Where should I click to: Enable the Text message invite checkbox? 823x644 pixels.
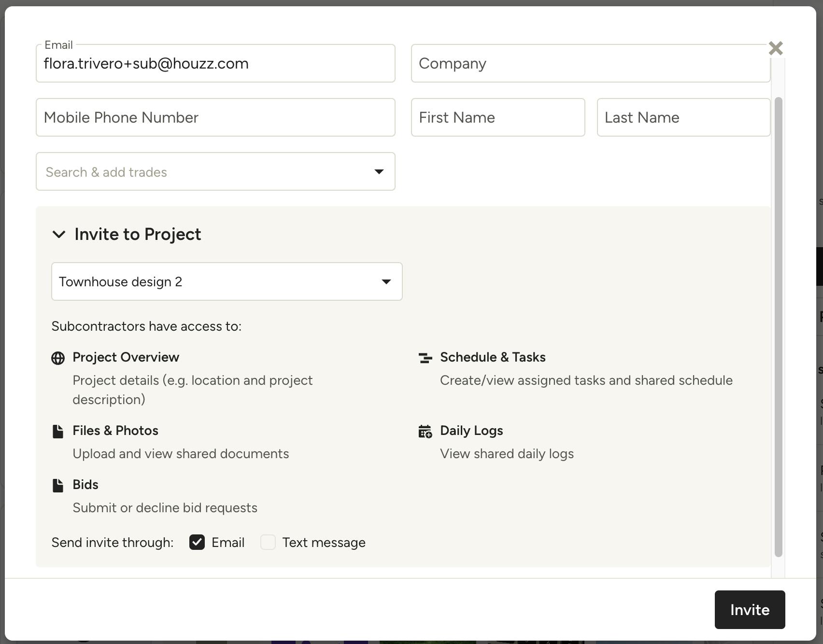[268, 543]
